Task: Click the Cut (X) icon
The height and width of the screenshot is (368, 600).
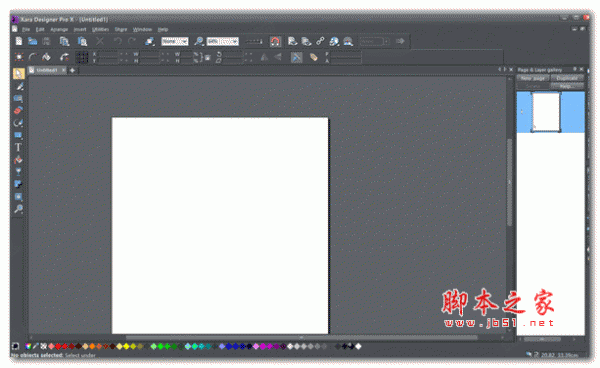Action: click(100, 41)
